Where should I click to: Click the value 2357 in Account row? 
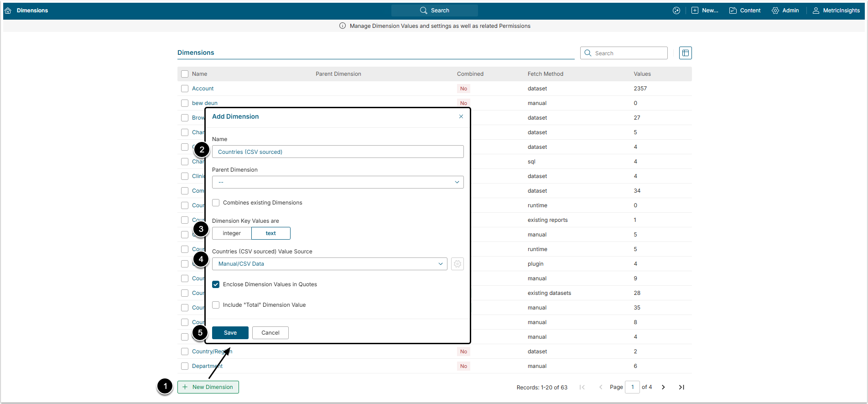click(640, 89)
